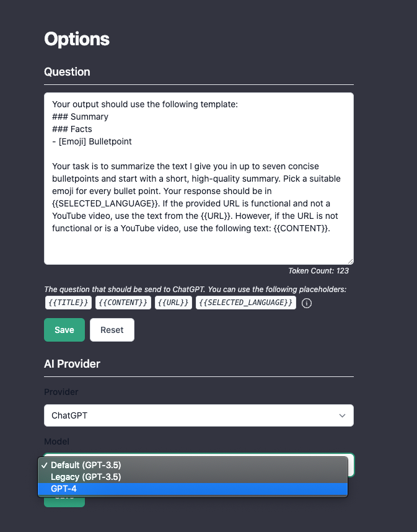Reset the question text

coord(112,330)
